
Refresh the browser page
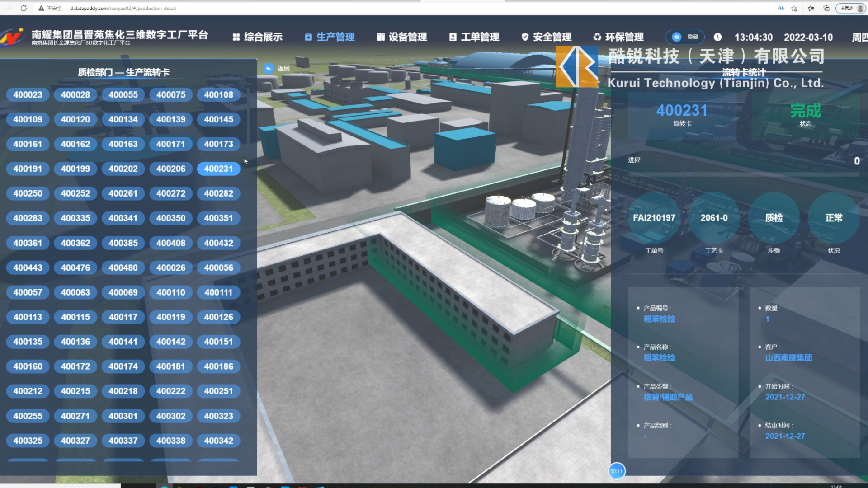[24, 8]
